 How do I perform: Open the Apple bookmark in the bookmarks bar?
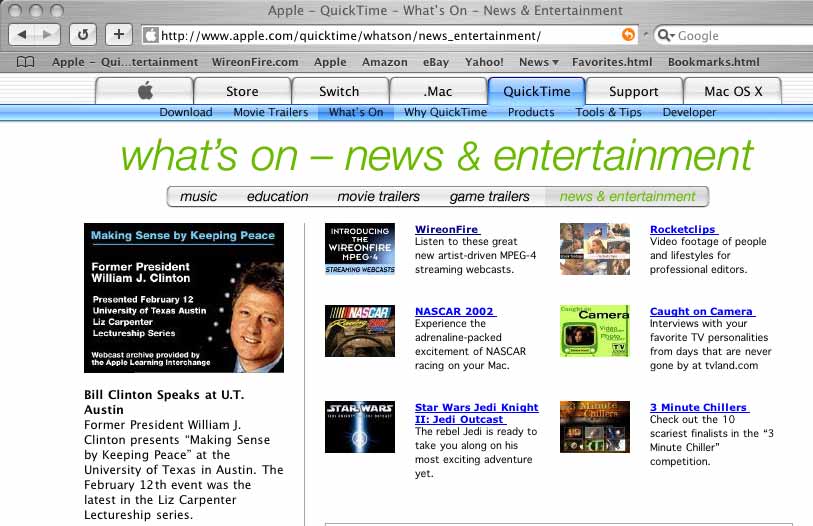(330, 62)
